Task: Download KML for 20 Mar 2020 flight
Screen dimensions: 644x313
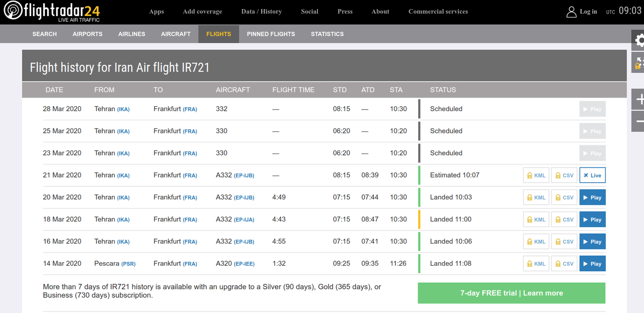Action: pos(536,197)
